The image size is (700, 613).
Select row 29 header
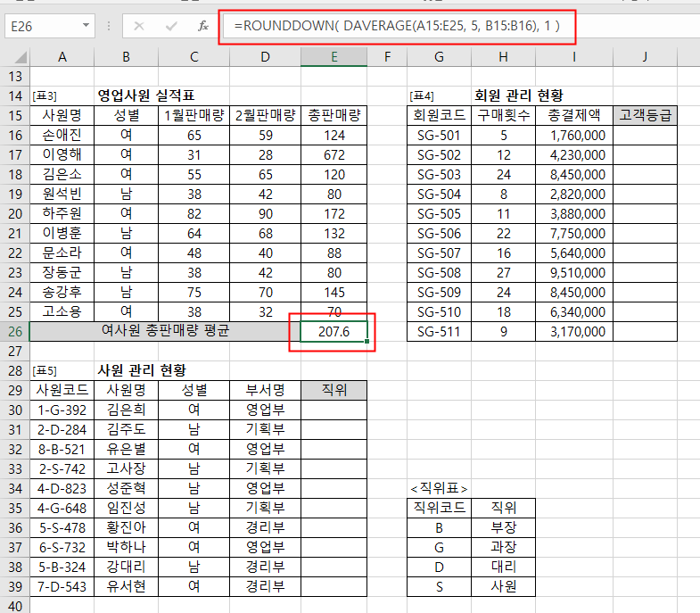(15, 391)
